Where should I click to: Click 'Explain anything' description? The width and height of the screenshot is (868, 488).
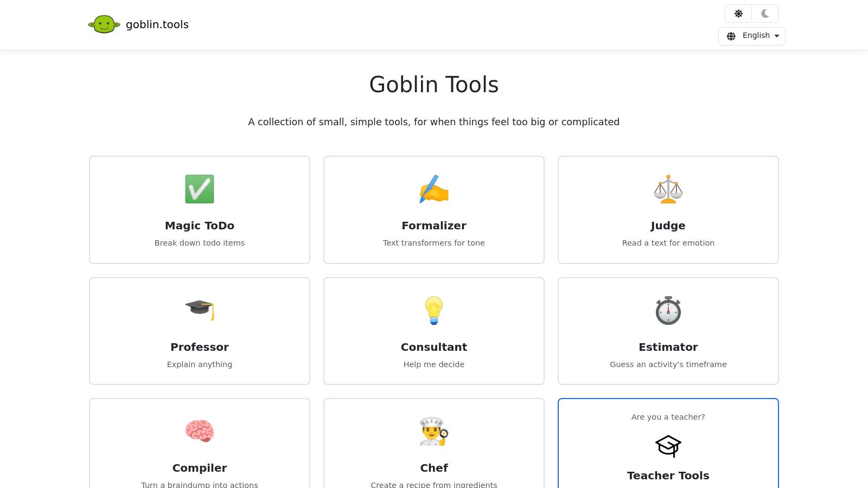[x=200, y=364]
